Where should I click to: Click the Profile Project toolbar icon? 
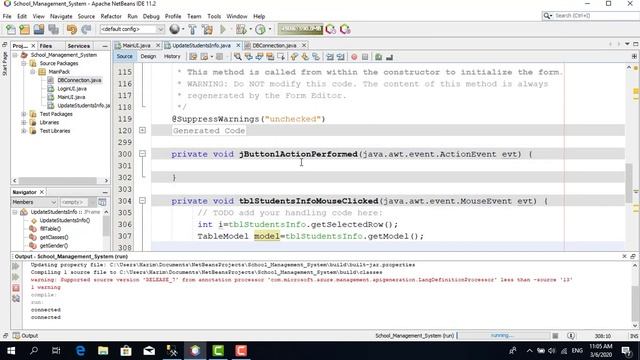260,29
